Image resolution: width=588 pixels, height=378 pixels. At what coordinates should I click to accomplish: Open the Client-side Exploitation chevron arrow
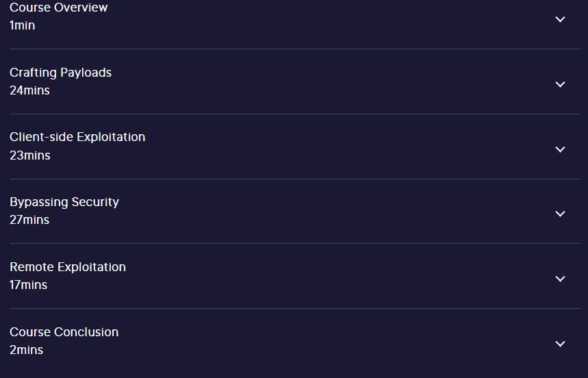tap(560, 149)
